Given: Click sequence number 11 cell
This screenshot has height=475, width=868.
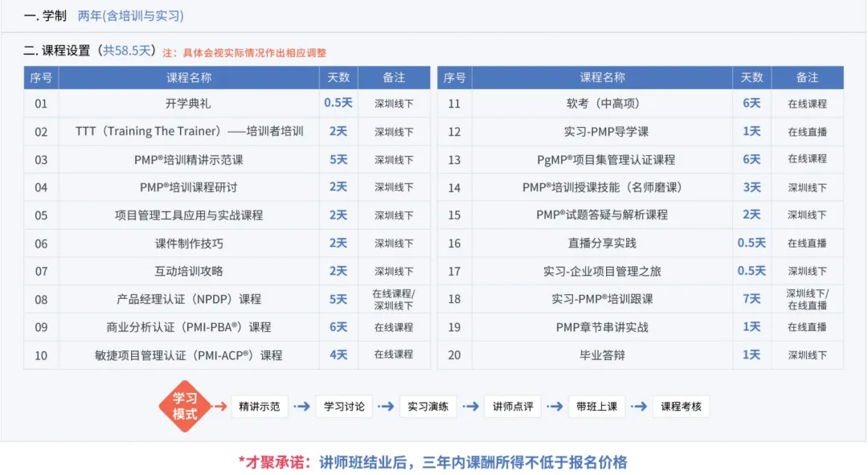Looking at the screenshot, I should pos(454,104).
